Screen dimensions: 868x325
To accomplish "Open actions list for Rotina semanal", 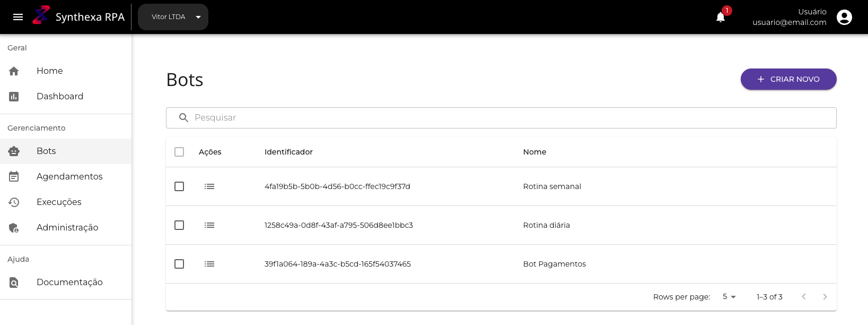I will [x=209, y=186].
